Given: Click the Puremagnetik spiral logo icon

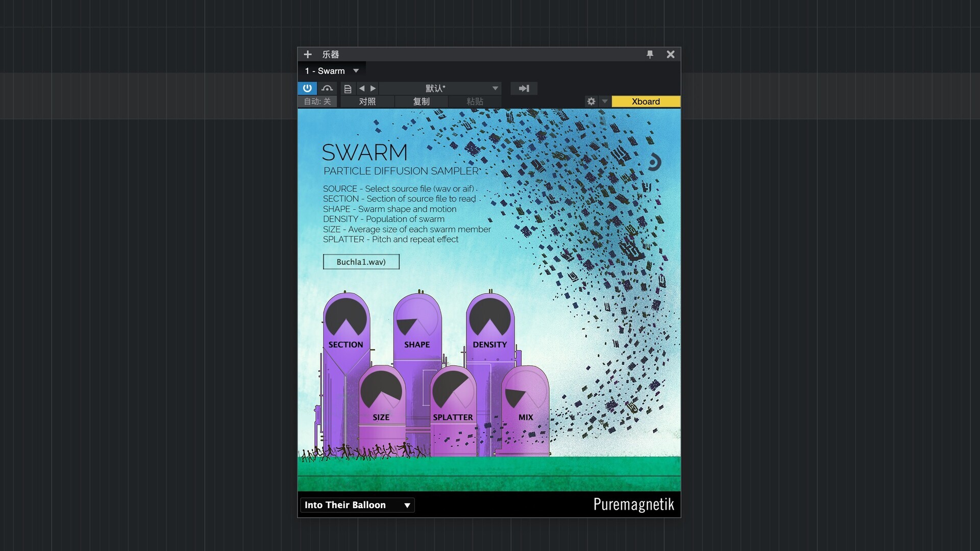Looking at the screenshot, I should pos(654,162).
